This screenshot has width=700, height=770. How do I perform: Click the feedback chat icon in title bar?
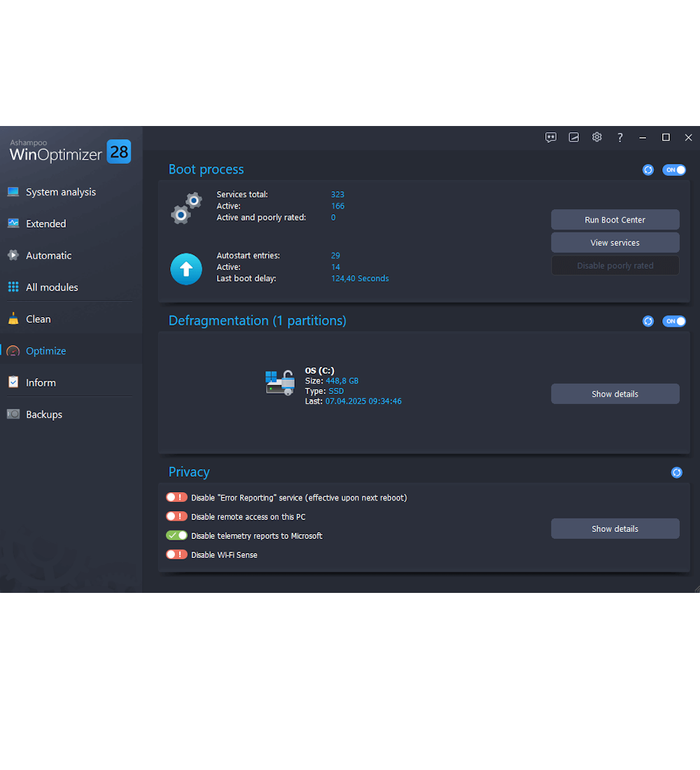click(x=551, y=137)
